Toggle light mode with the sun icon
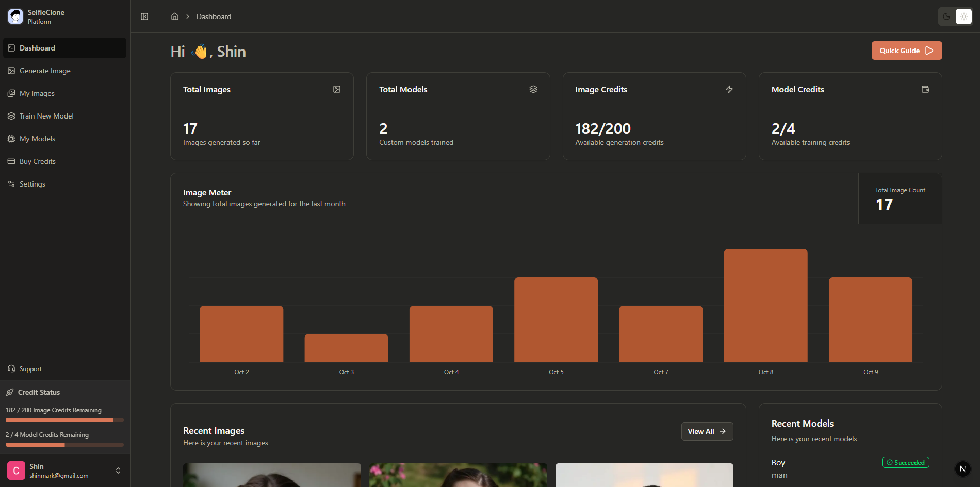The width and height of the screenshot is (980, 487). pos(963,16)
